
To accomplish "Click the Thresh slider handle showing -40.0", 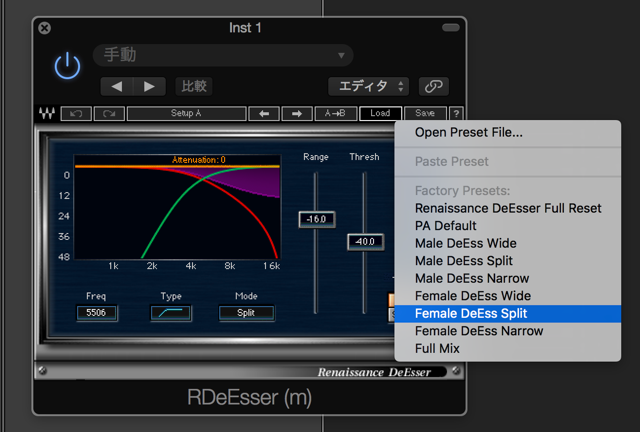I will tap(365, 242).
